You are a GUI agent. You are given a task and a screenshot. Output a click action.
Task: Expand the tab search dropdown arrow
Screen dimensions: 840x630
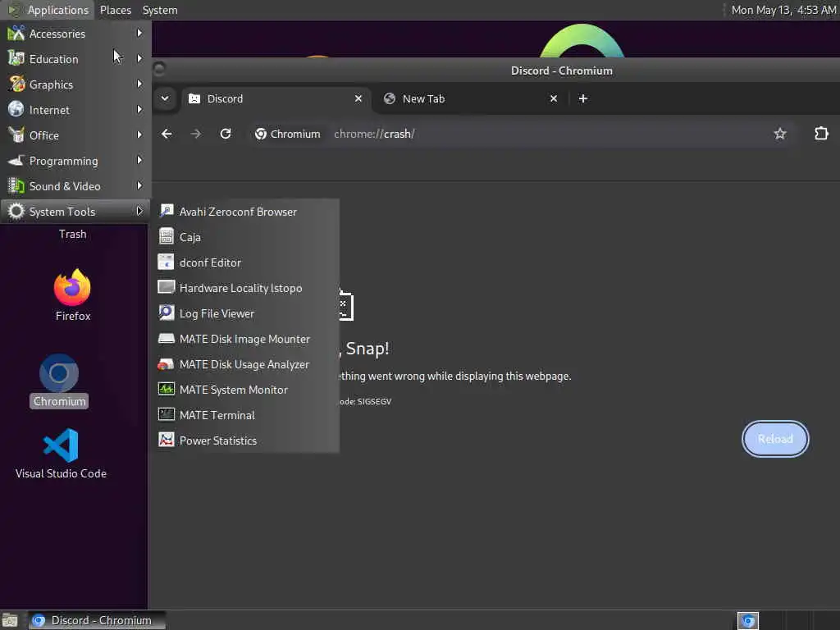coord(165,98)
